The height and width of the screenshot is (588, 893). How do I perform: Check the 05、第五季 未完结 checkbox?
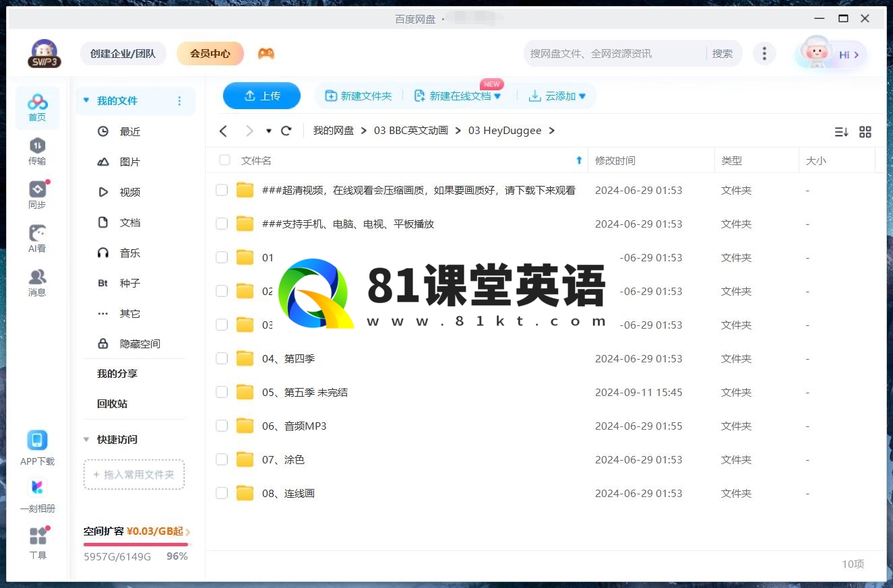pyautogui.click(x=222, y=392)
